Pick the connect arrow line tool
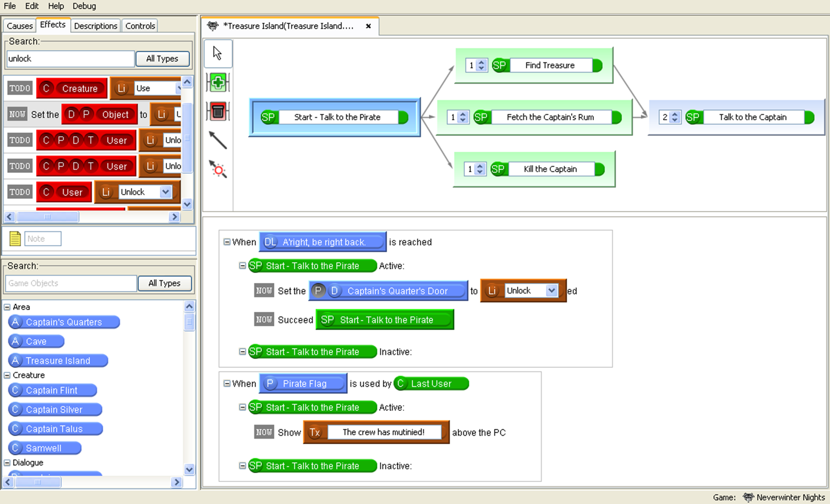The image size is (830, 504). (x=218, y=140)
